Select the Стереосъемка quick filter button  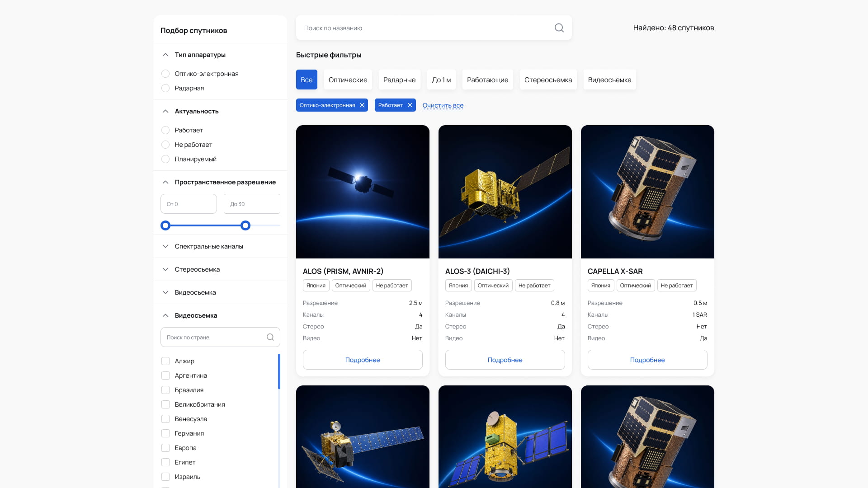pyautogui.click(x=548, y=80)
